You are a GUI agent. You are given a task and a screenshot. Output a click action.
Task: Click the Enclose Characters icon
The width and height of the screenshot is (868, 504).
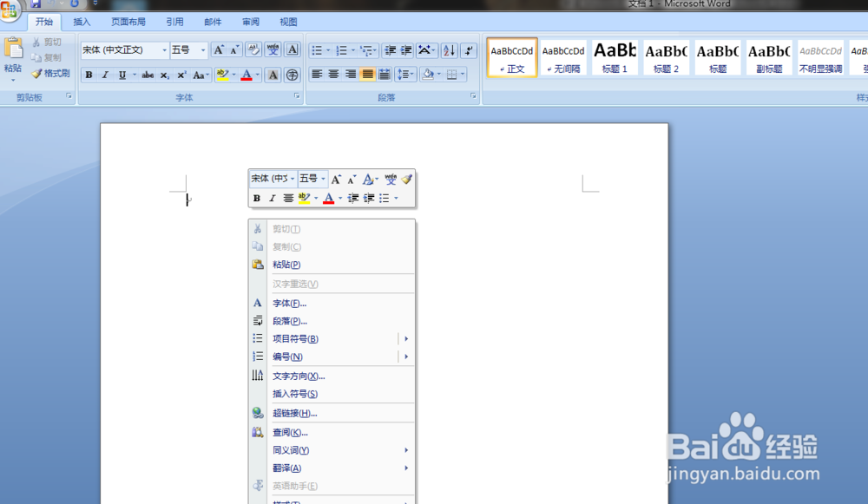pyautogui.click(x=292, y=75)
